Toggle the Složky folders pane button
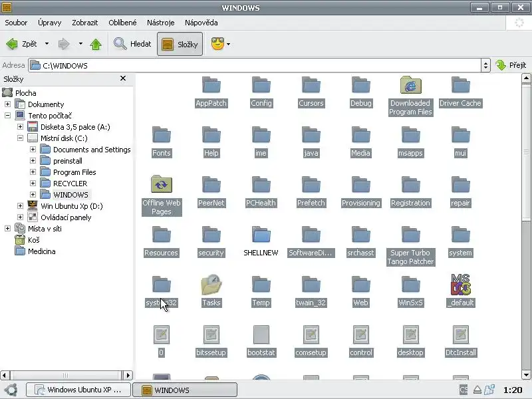Viewport: 532px width, 399px height. (180, 44)
